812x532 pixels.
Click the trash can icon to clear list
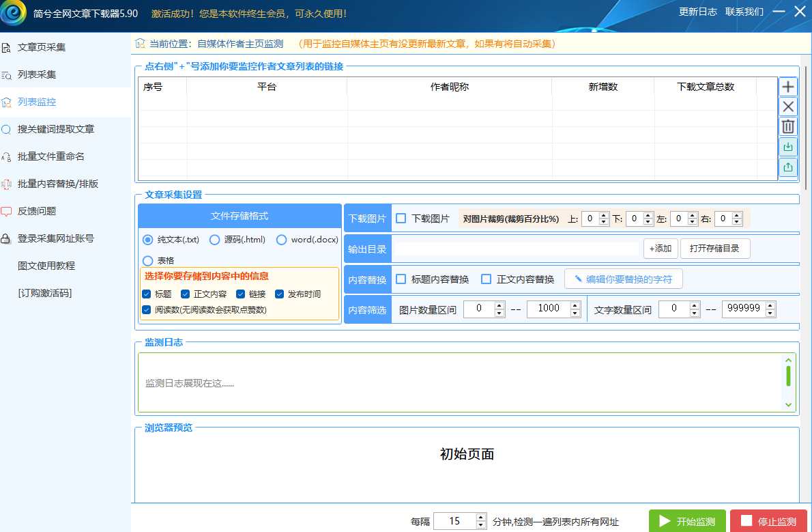point(788,126)
